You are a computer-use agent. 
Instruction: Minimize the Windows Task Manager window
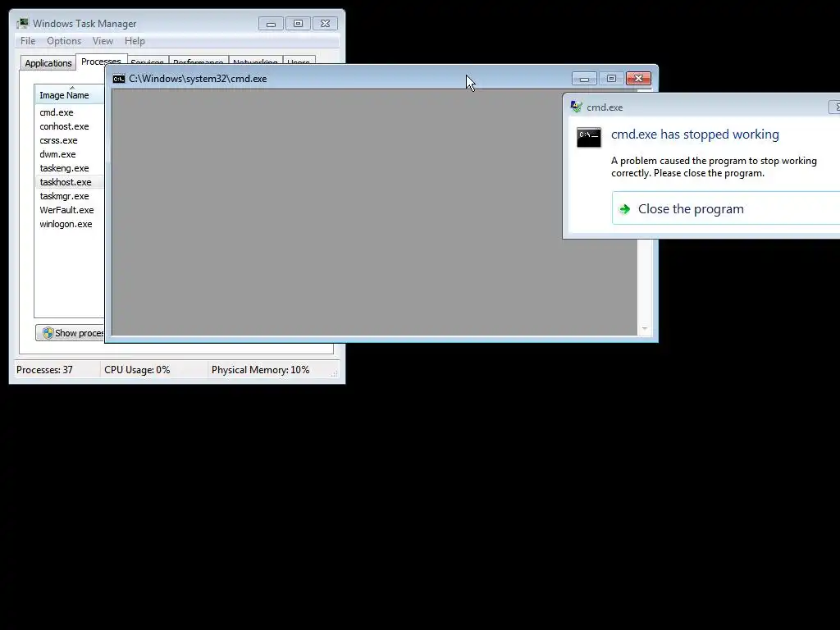click(x=271, y=24)
